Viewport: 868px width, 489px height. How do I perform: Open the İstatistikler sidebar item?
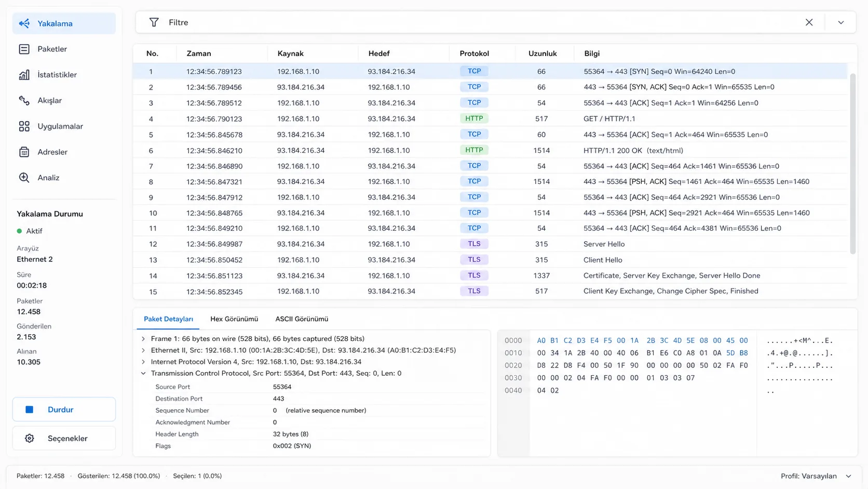64,75
